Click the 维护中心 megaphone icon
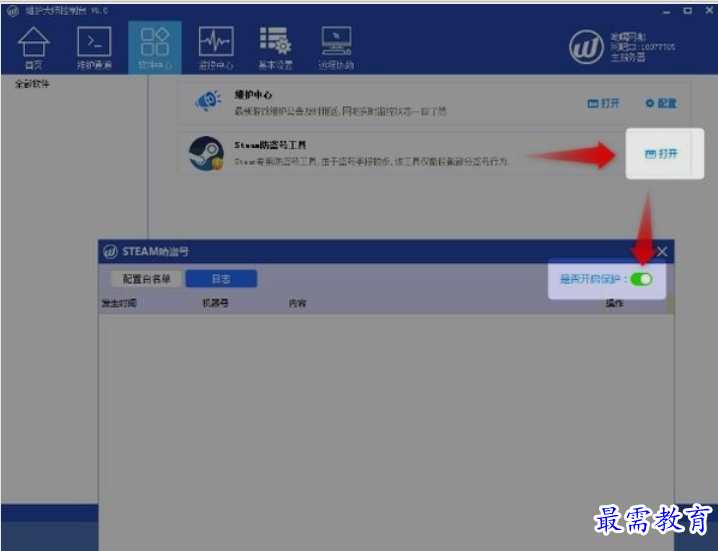Image resolution: width=718 pixels, height=551 pixels. 208,100
